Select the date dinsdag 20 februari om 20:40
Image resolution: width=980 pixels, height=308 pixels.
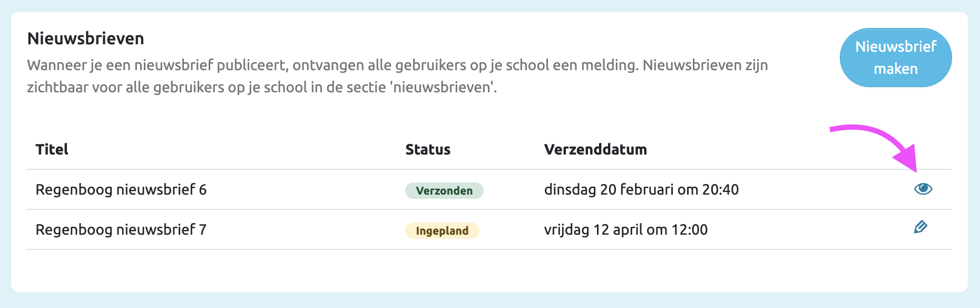641,189
